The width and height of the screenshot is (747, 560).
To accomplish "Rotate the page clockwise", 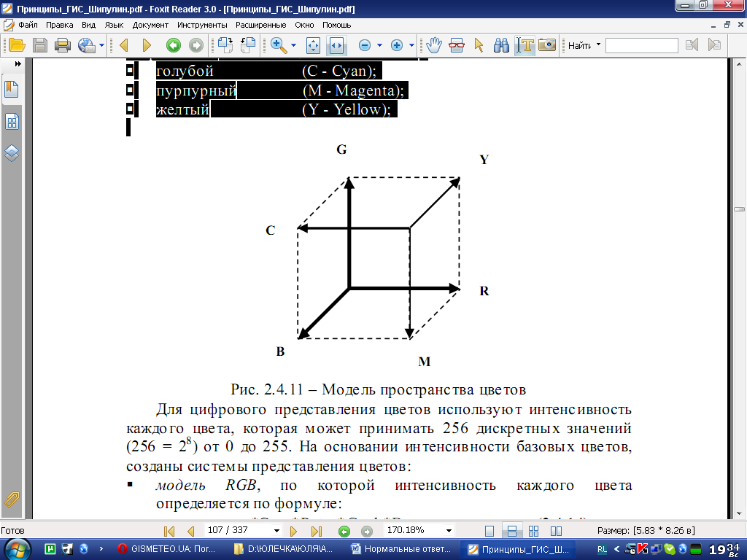I will click(x=225, y=46).
